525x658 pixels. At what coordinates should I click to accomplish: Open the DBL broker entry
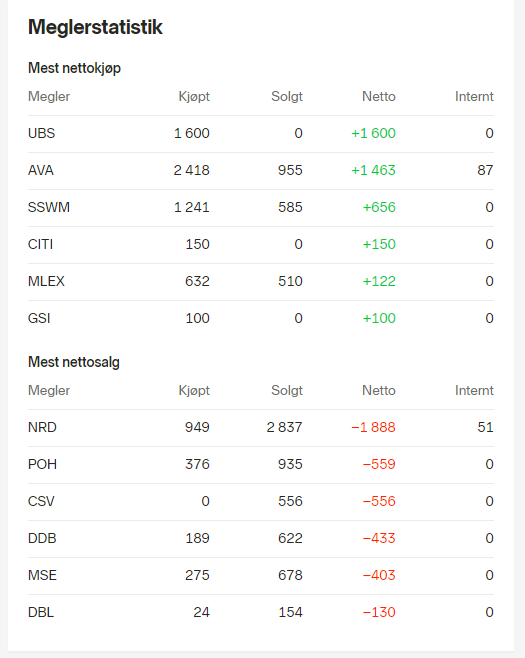[41, 612]
